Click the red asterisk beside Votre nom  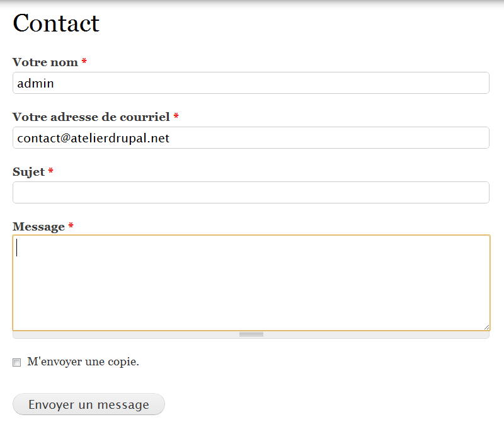(84, 62)
